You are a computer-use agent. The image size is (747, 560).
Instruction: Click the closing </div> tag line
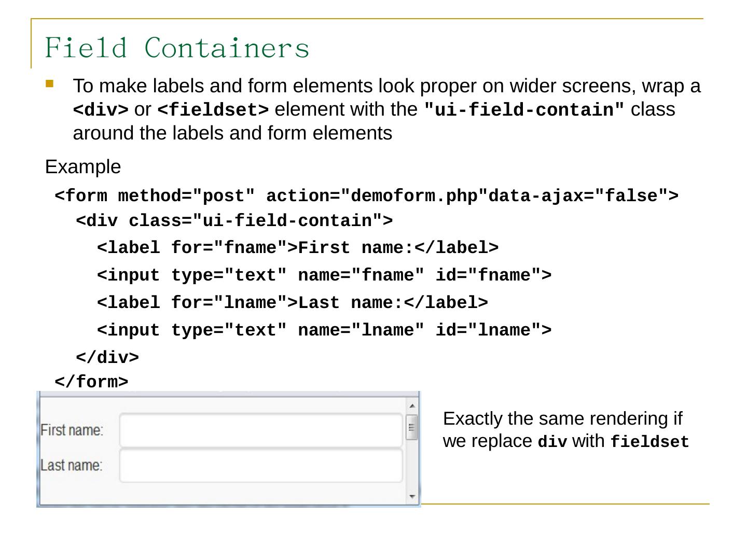[107, 357]
